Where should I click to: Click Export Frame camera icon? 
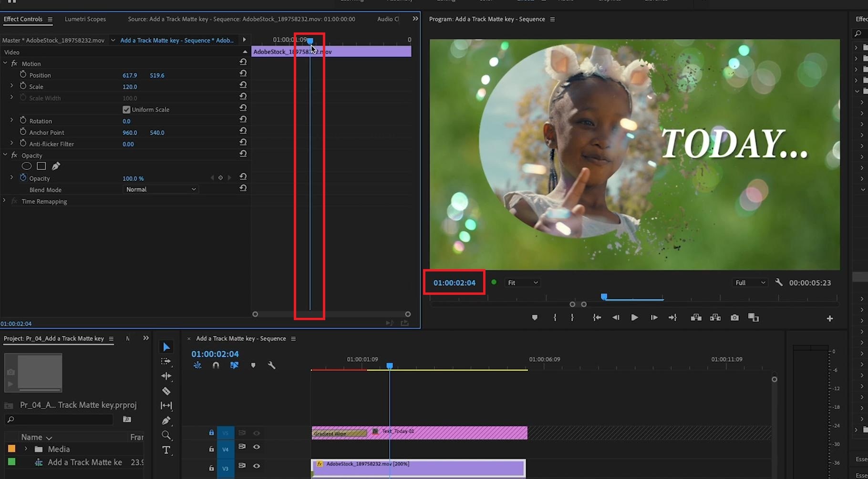734,318
